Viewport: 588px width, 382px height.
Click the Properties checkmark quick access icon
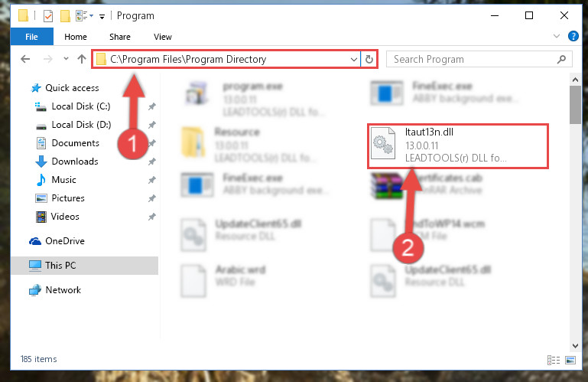point(48,16)
